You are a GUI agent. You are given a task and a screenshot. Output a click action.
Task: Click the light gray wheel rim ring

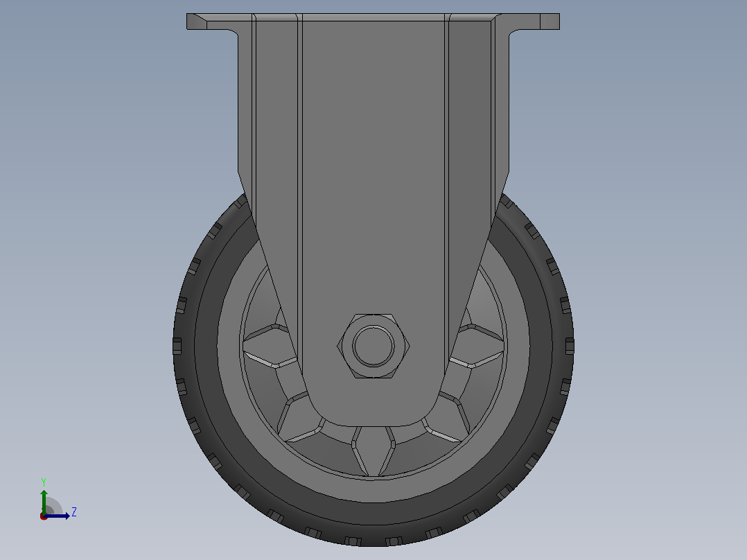pos(373,491)
